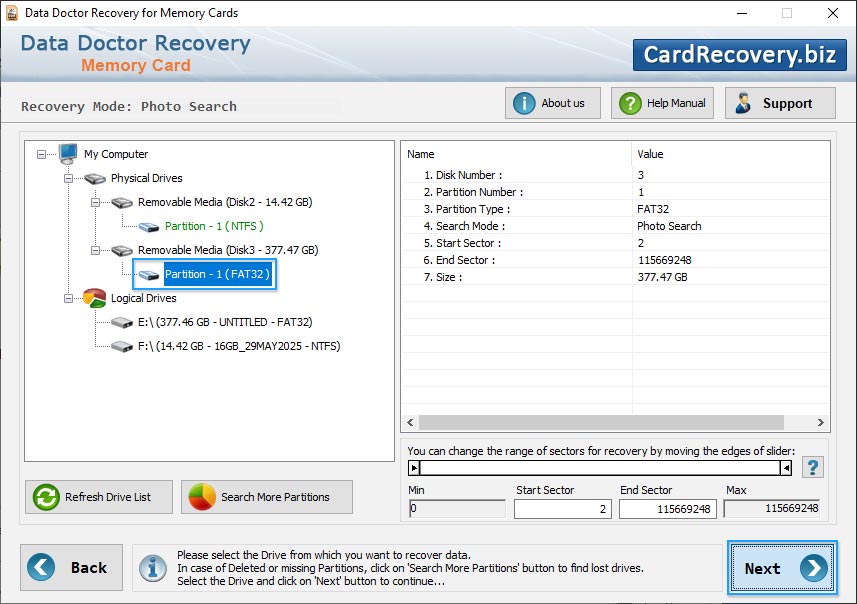The image size is (857, 604).
Task: Select the Physical Drives label
Action: [146, 178]
